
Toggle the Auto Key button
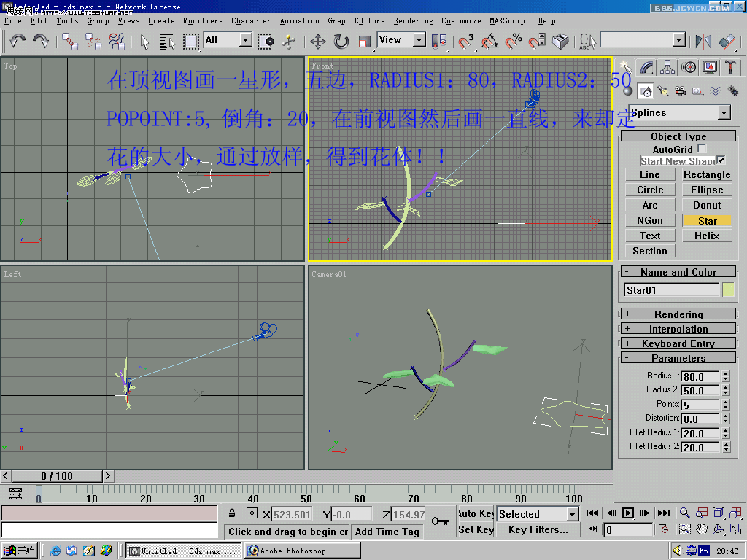(476, 513)
